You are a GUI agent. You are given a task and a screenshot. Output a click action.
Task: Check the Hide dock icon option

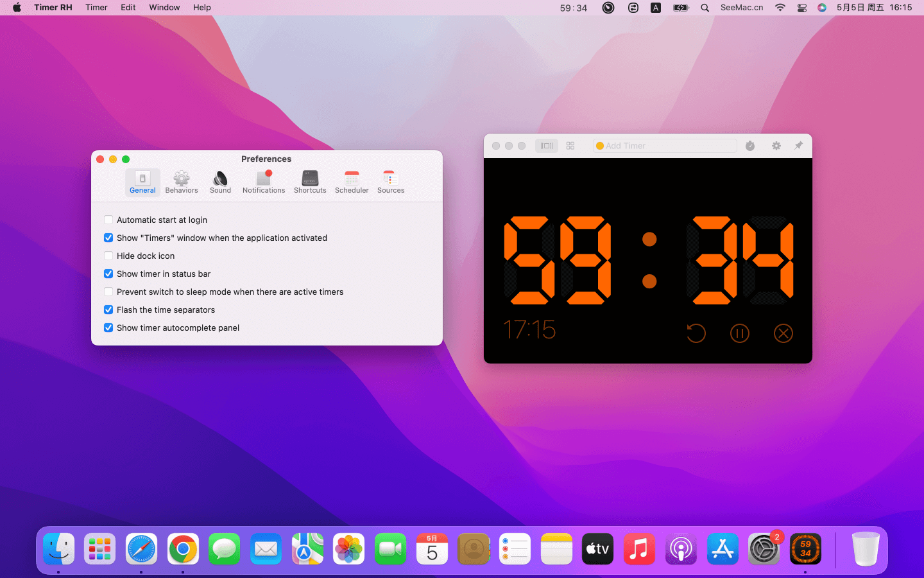point(108,256)
